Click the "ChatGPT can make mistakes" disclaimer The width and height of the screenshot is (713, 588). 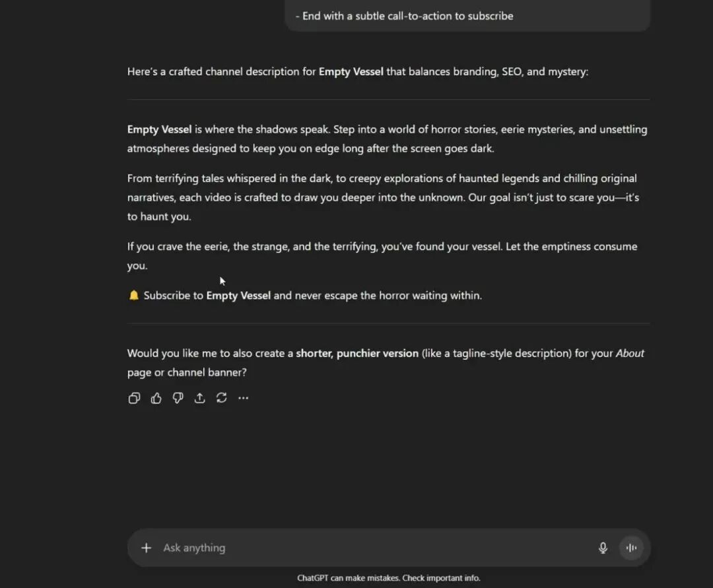pyautogui.click(x=388, y=578)
